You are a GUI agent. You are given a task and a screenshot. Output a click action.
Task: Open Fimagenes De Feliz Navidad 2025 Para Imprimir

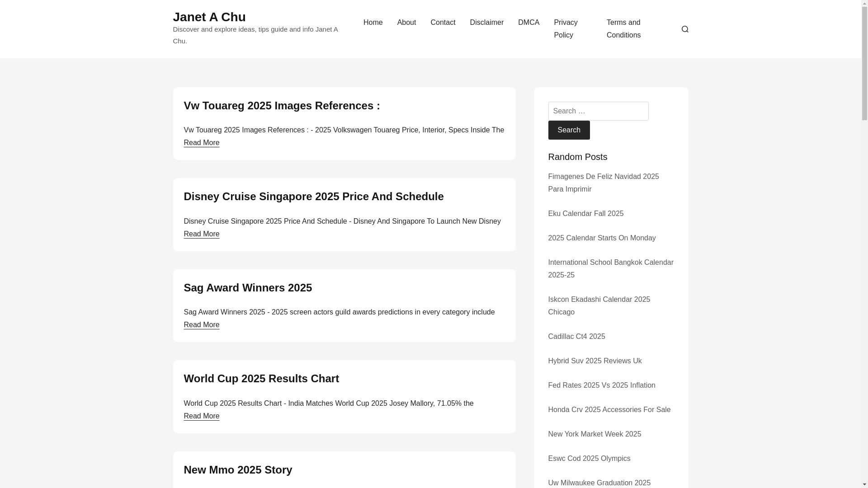(x=603, y=183)
